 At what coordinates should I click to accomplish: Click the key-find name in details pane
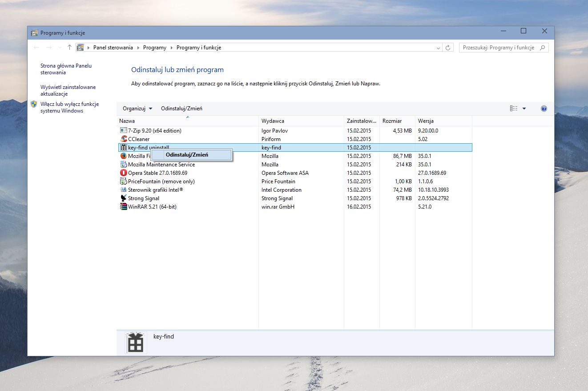pyautogui.click(x=164, y=337)
